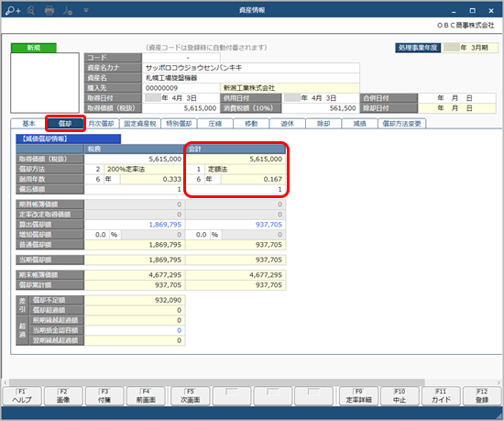Viewport: 504px width, 421px height.
Task: Click the zoom-in magnifier icon in title bar
Action: tap(13, 11)
